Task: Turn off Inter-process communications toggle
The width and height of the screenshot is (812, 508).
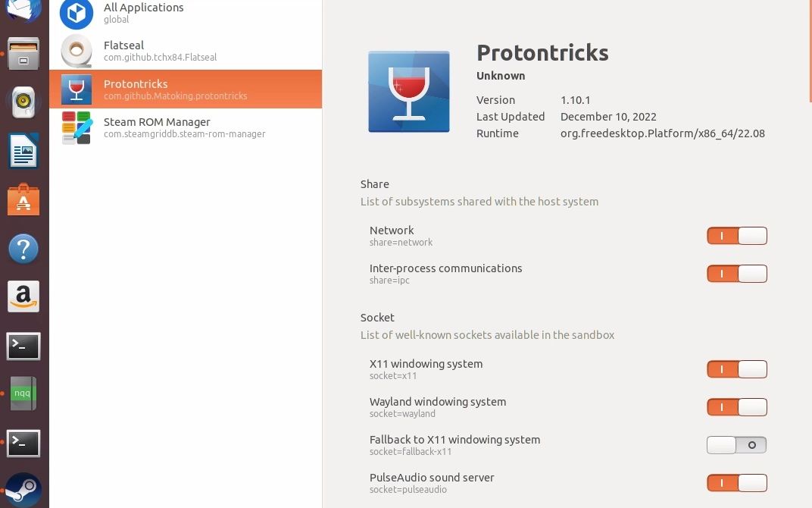Action: (x=736, y=274)
